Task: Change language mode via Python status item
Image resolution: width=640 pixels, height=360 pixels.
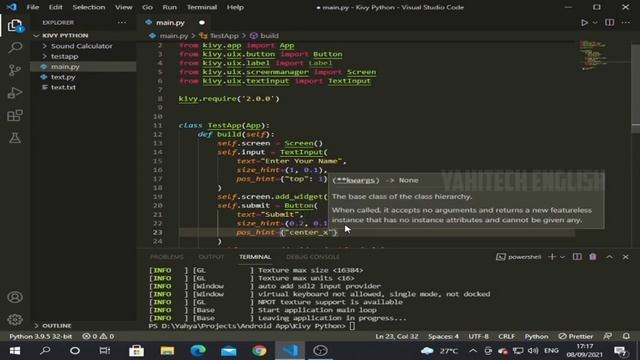Action: 536,336
